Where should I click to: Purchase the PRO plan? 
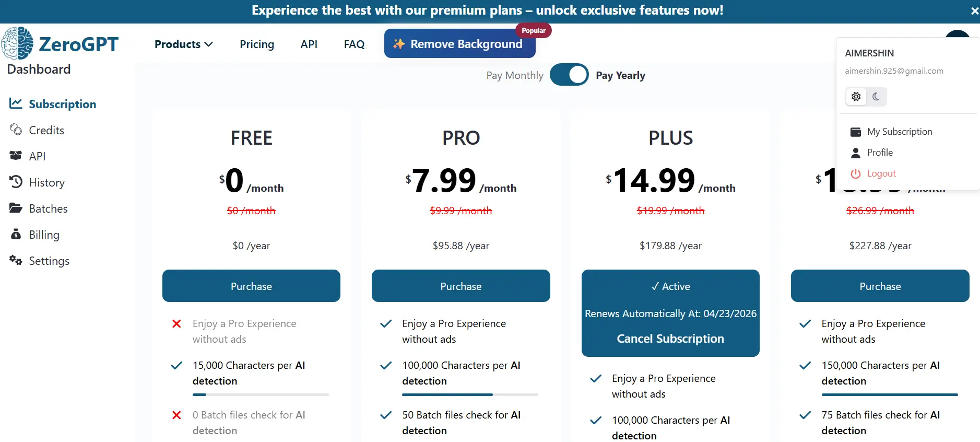pos(461,286)
